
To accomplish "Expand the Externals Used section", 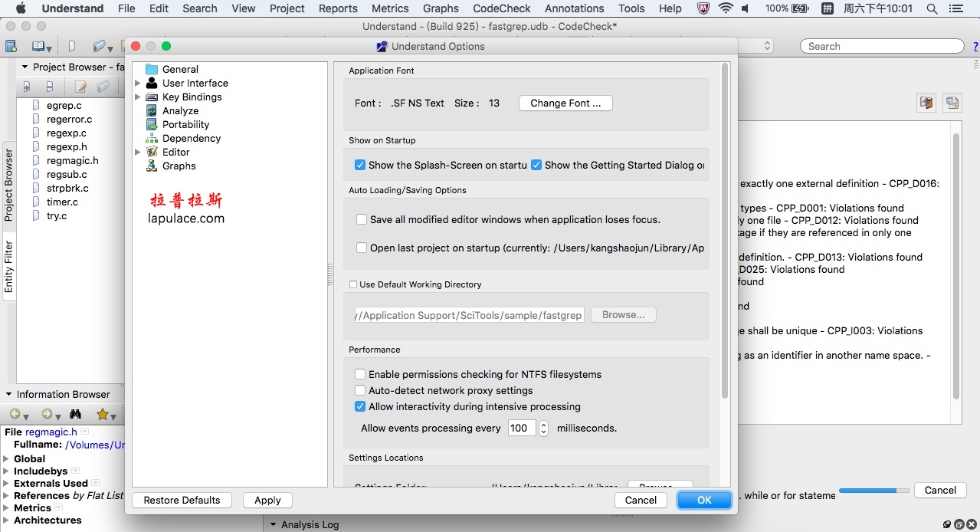I will click(x=6, y=483).
